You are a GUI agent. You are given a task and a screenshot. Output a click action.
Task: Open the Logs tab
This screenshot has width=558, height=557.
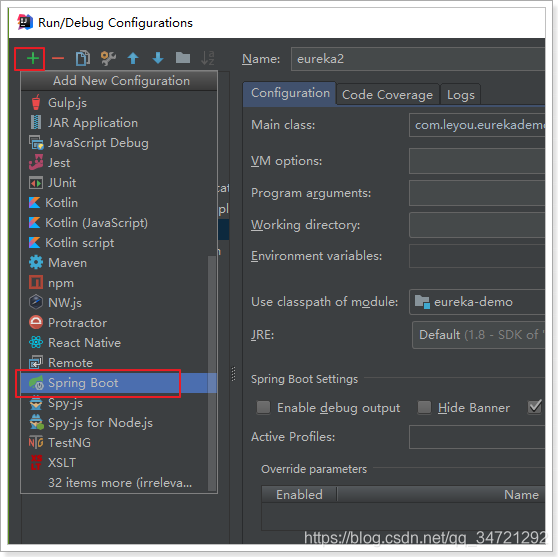coord(460,95)
